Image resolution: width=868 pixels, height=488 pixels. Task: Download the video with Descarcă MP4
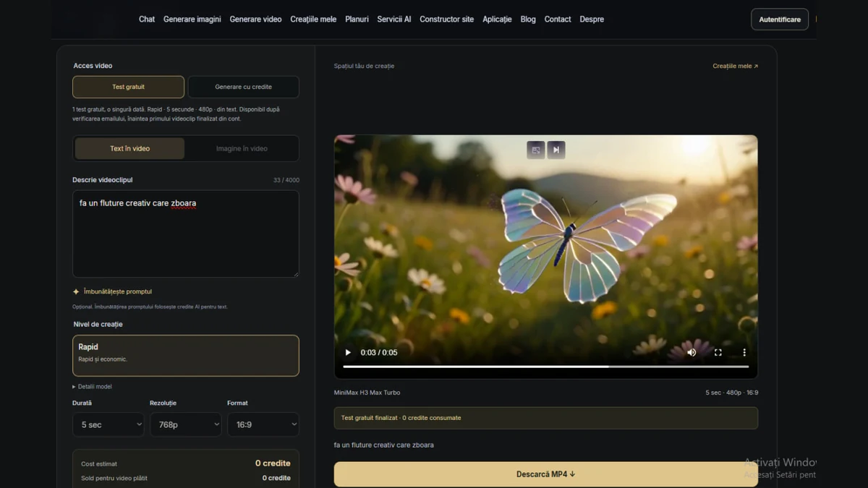pyautogui.click(x=546, y=474)
